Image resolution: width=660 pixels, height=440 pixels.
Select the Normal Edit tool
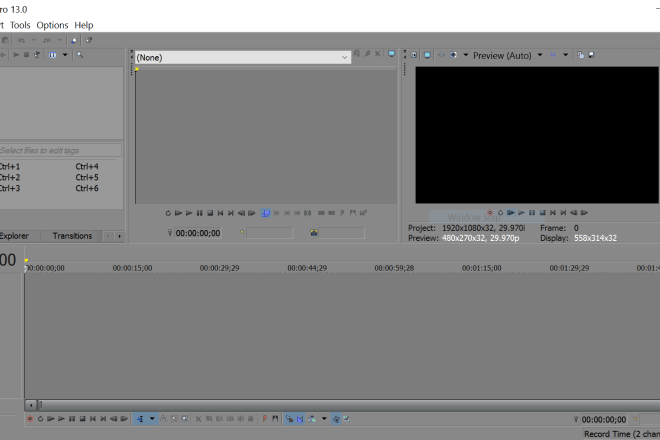[x=140, y=419]
